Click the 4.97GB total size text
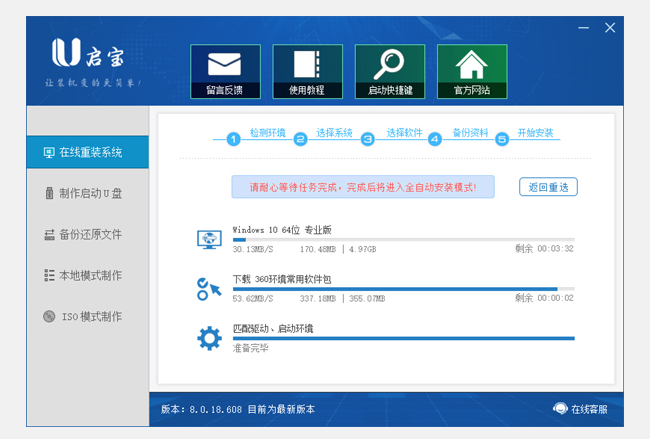The height and width of the screenshot is (439, 650). [x=363, y=249]
